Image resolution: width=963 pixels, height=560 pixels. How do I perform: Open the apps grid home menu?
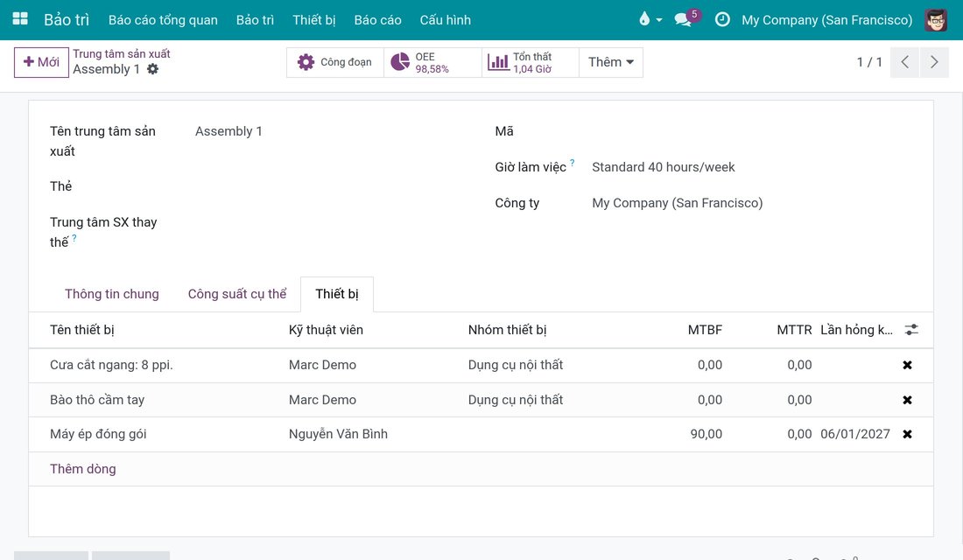click(x=20, y=19)
